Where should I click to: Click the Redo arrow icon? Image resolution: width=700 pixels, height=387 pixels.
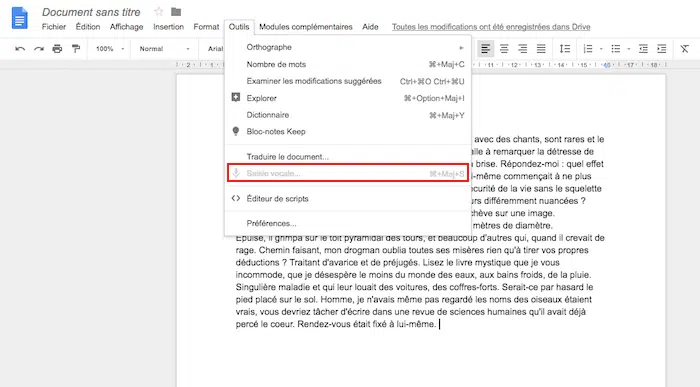click(39, 49)
